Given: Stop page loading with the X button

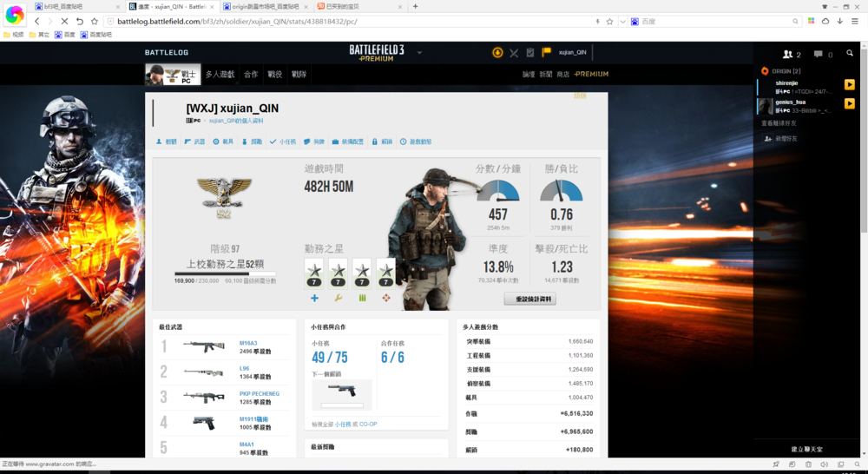Looking at the screenshot, I should click(64, 21).
